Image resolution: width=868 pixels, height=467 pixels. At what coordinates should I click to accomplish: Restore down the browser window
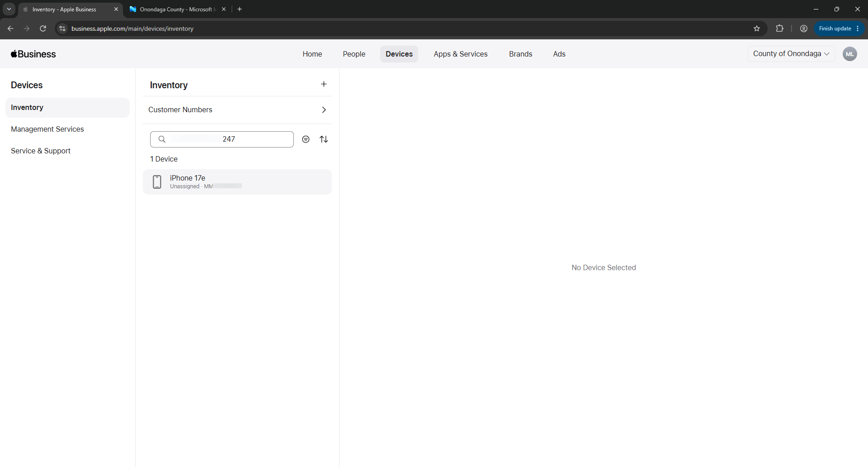point(837,9)
